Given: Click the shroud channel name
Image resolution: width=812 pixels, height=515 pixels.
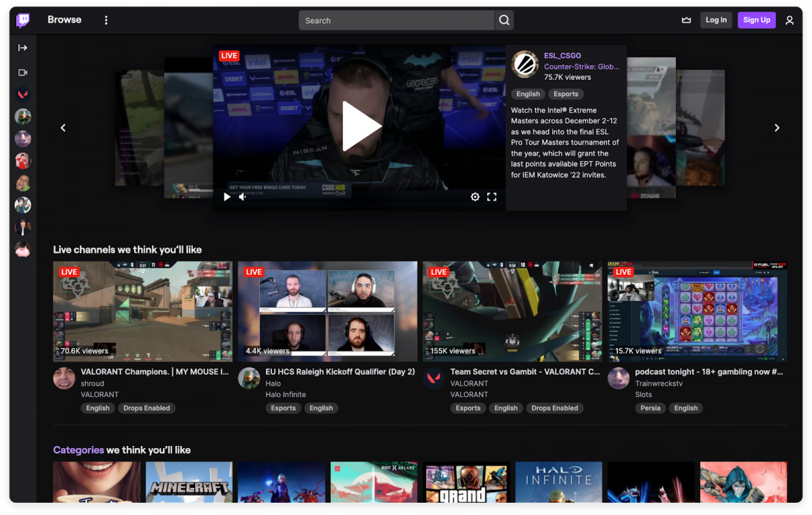Looking at the screenshot, I should (x=93, y=383).
